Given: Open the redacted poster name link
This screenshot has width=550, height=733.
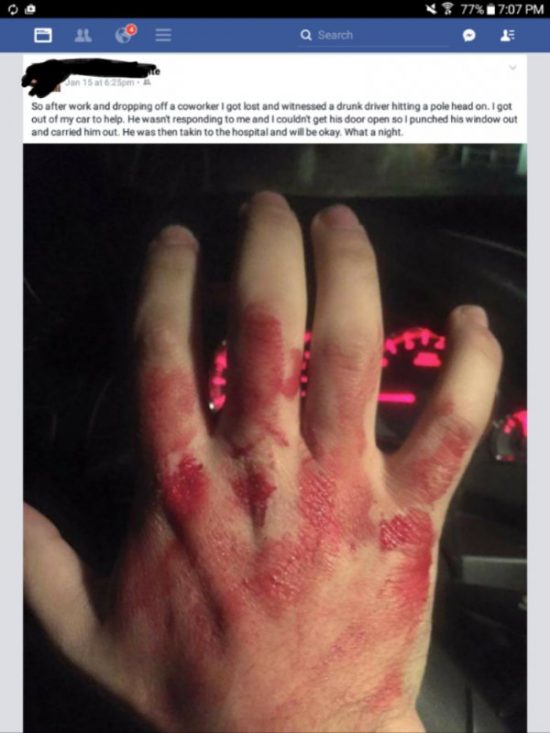Looking at the screenshot, I should tap(91, 72).
